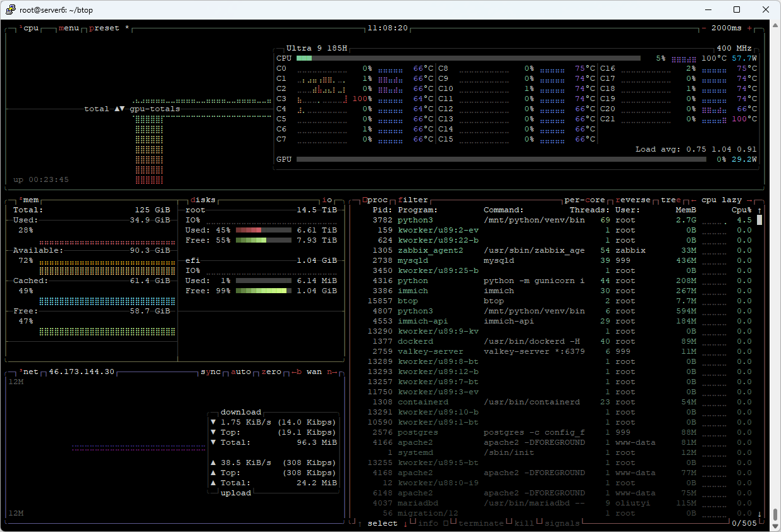Click the minus to decrease 2000ms update interval
781x532 pixels.
[x=704, y=28]
